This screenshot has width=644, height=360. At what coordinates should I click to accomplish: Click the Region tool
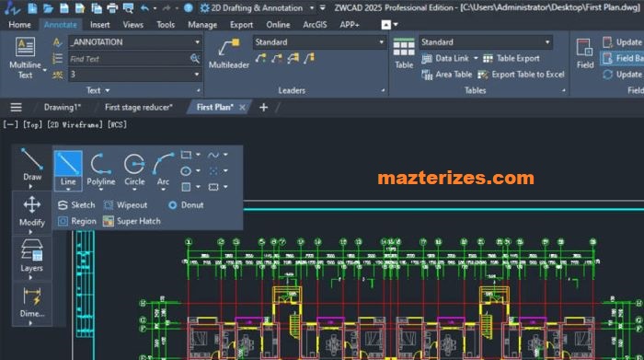(x=76, y=221)
